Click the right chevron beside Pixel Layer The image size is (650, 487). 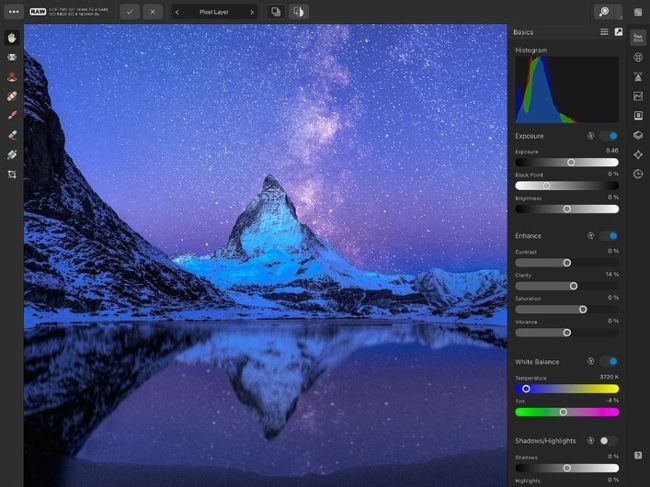click(x=251, y=12)
